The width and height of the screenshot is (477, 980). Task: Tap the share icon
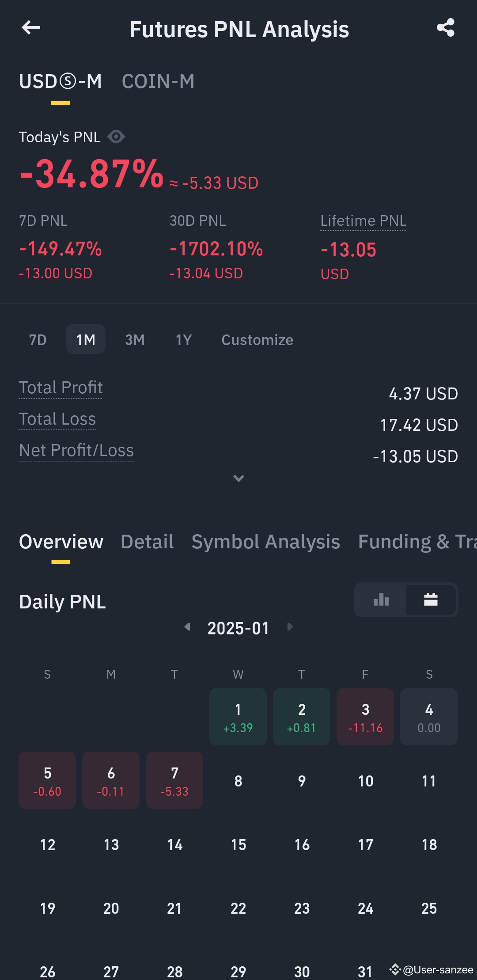445,28
